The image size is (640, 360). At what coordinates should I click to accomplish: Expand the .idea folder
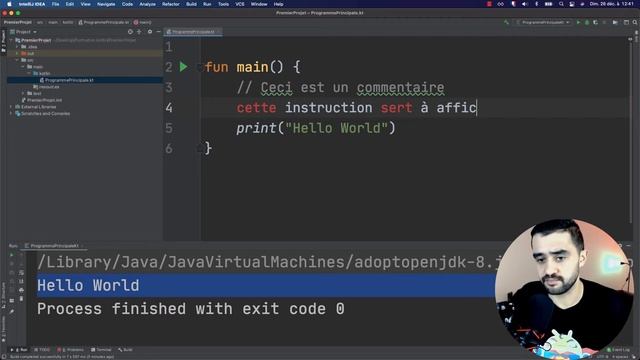click(17, 47)
